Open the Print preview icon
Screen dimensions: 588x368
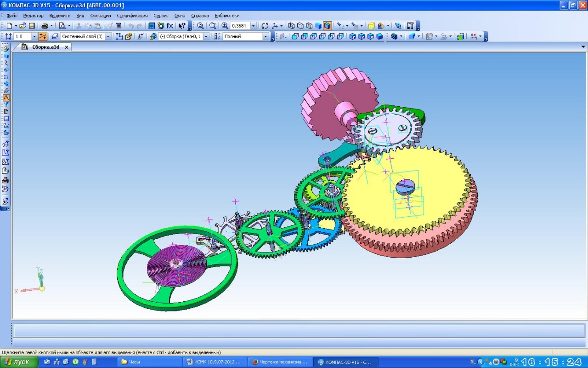click(62, 26)
